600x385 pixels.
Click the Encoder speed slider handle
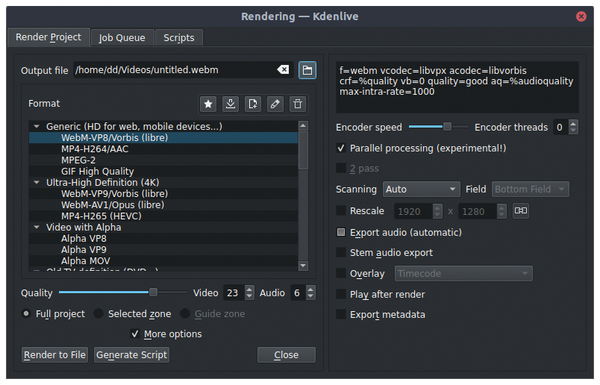tap(447, 127)
